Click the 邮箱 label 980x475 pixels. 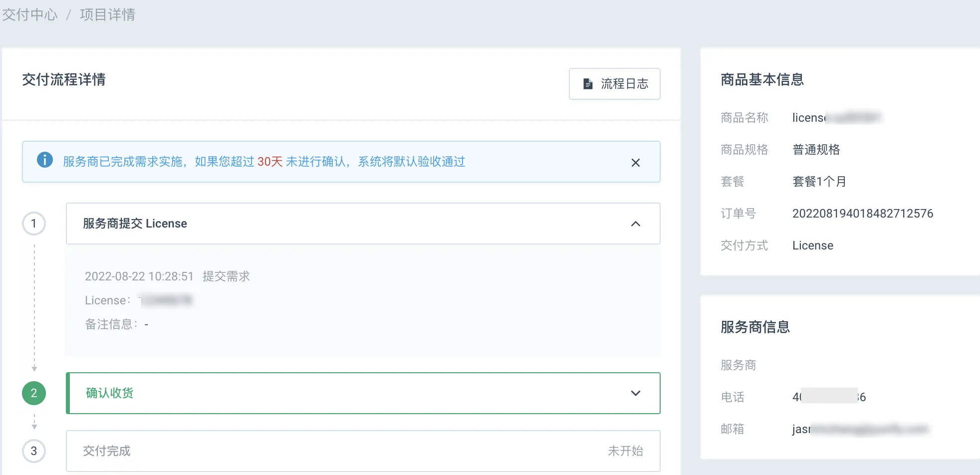click(733, 429)
